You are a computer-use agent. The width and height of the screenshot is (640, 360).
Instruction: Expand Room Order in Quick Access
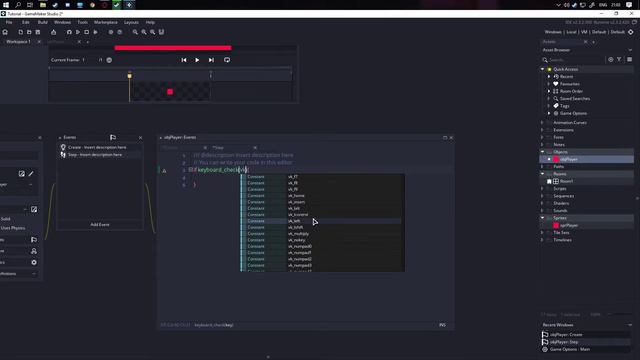(x=549, y=91)
